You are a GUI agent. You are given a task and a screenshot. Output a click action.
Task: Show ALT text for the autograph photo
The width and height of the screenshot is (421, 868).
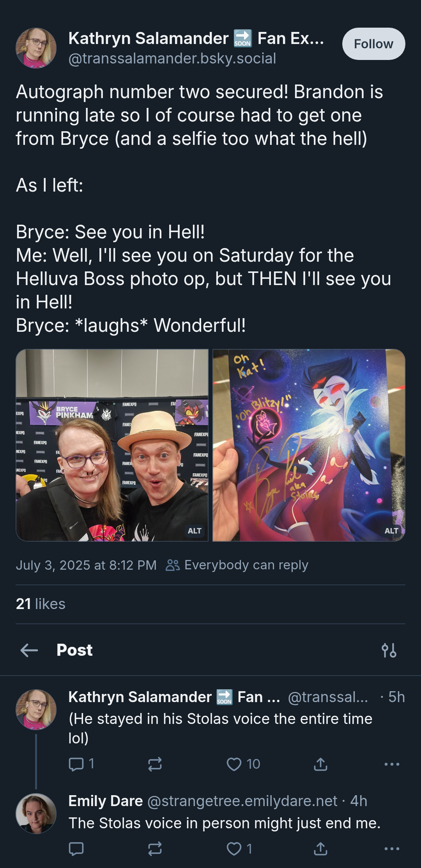point(391,531)
